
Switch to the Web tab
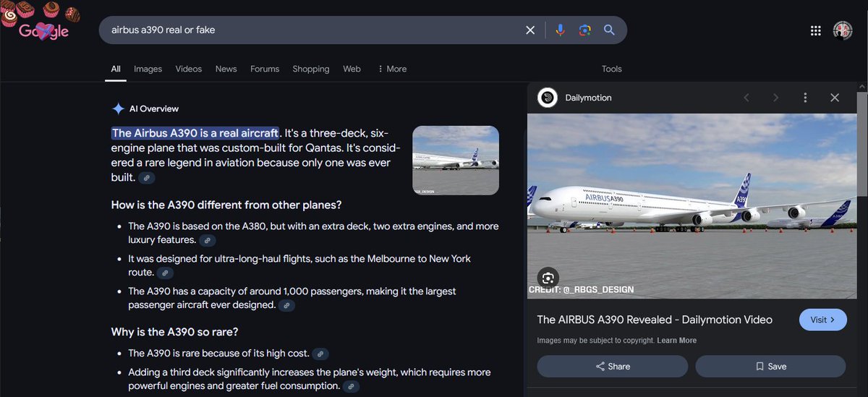coord(352,69)
